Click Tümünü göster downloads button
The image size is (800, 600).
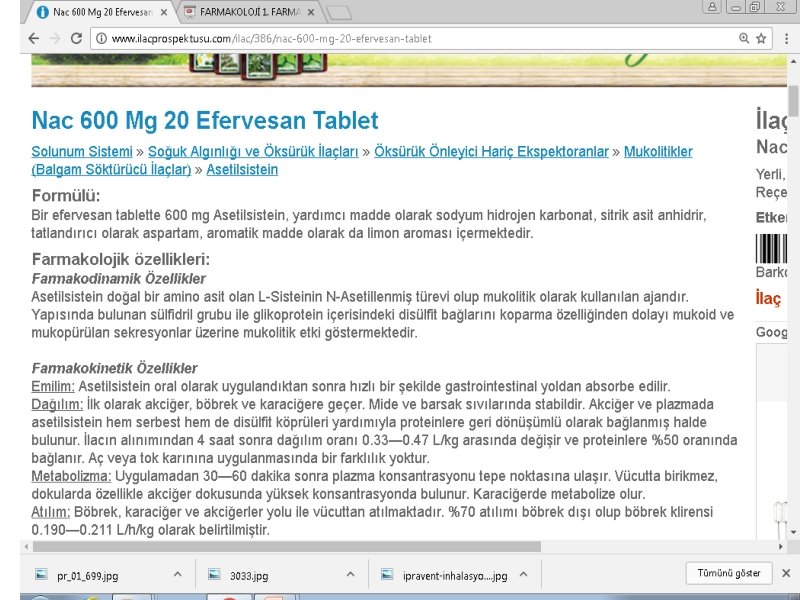[729, 573]
